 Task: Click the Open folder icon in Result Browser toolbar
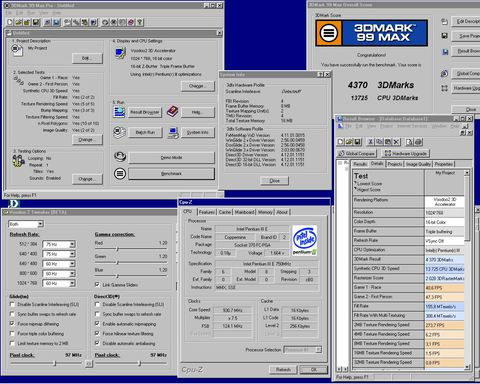point(349,142)
